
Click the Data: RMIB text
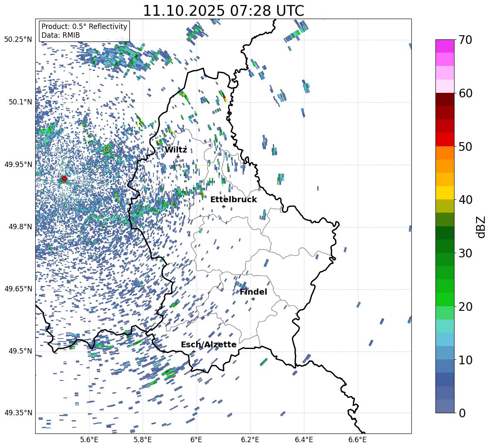coord(61,35)
